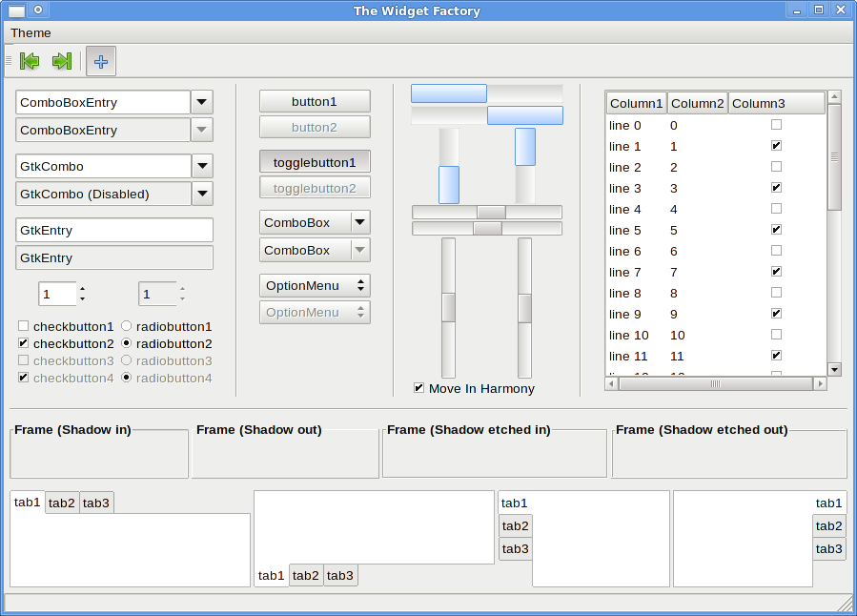
Task: Open the enabled GtkCombo dropdown arrow
Action: (x=202, y=166)
